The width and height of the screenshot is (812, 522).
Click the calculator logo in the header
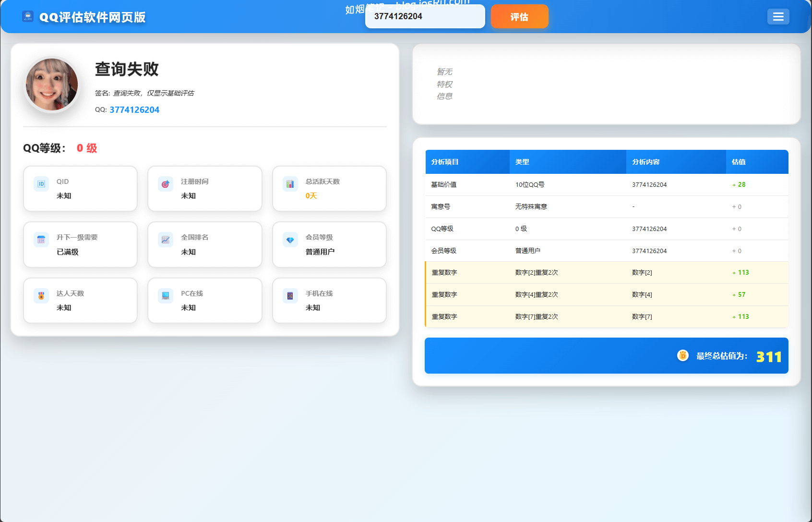pos(27,16)
